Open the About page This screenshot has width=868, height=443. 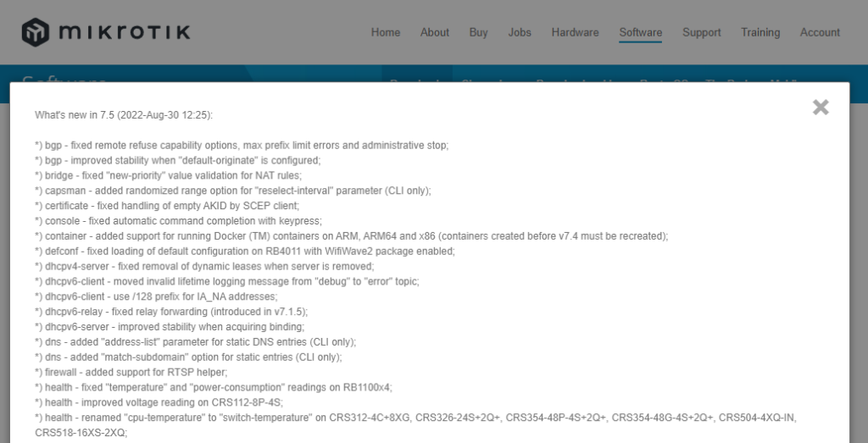tap(435, 33)
